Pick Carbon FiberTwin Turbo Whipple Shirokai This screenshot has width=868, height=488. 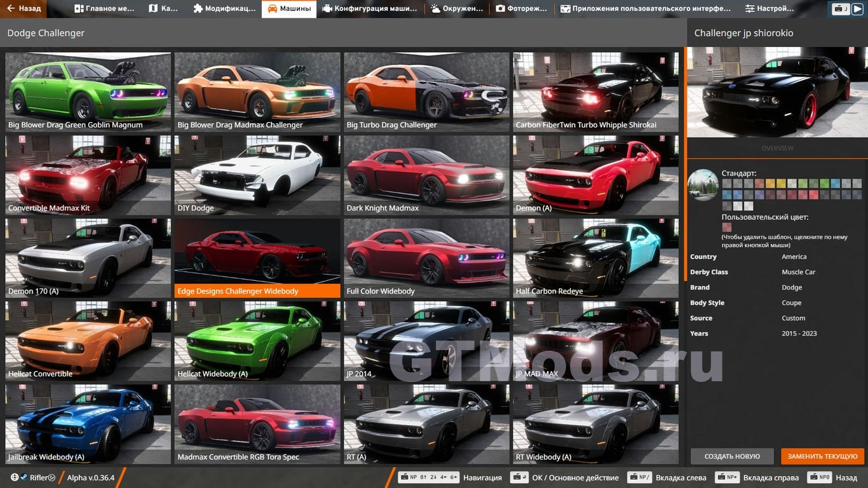pyautogui.click(x=596, y=91)
